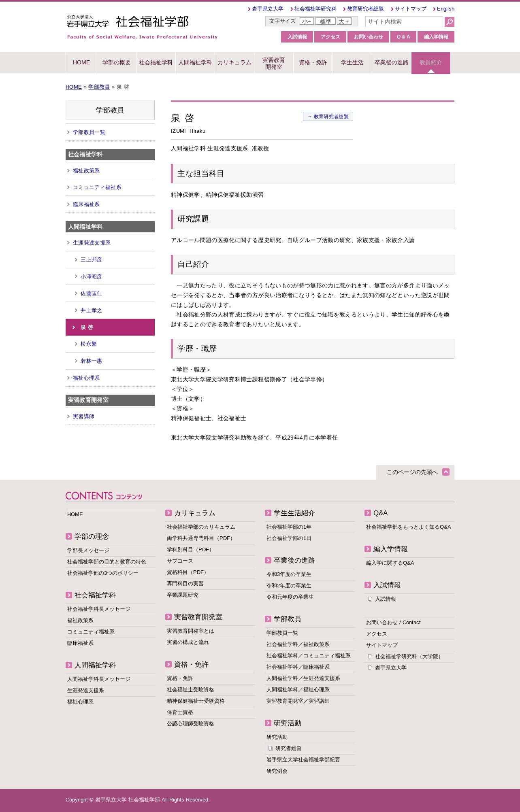The height and width of the screenshot is (812, 520).
Task: Open 公認心理師受験資格 footer link
Action: click(190, 724)
